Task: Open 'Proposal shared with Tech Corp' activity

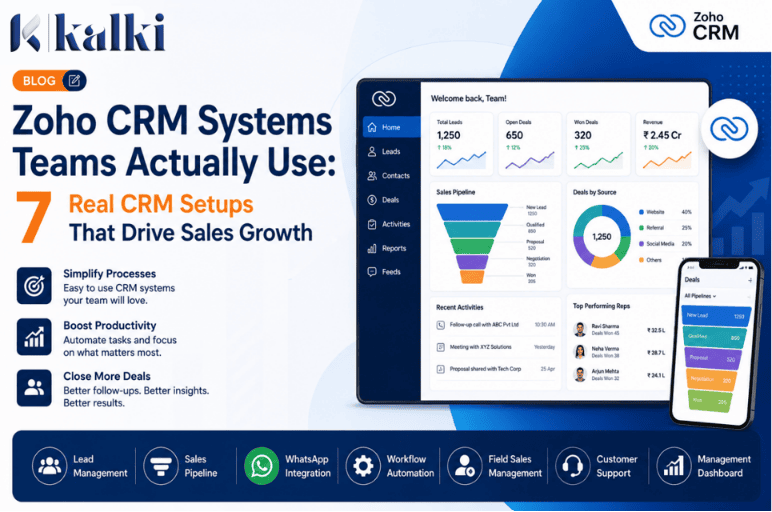Action: [495, 369]
